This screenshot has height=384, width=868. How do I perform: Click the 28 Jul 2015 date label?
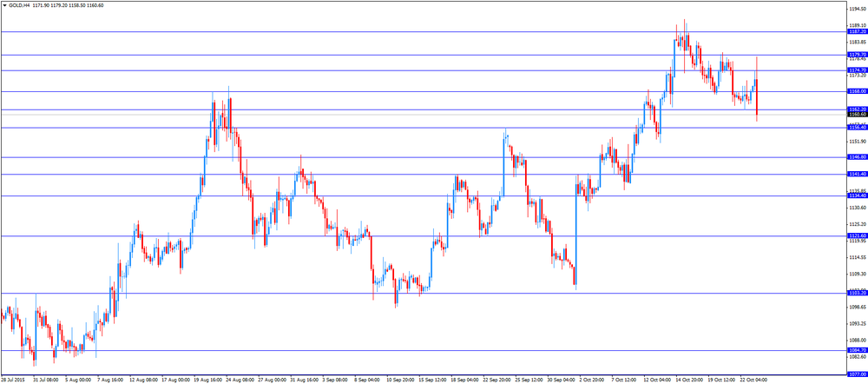pyautogui.click(x=11, y=381)
